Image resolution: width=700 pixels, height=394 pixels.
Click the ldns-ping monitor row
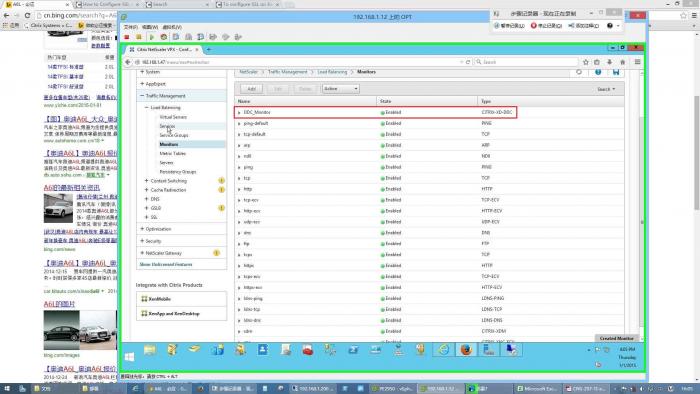(429, 299)
